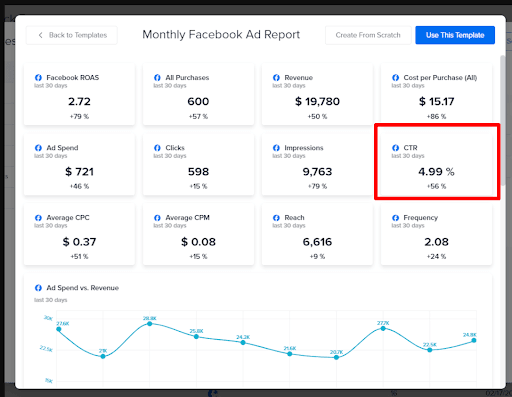Click the 22.5K data point on chart

(430, 350)
